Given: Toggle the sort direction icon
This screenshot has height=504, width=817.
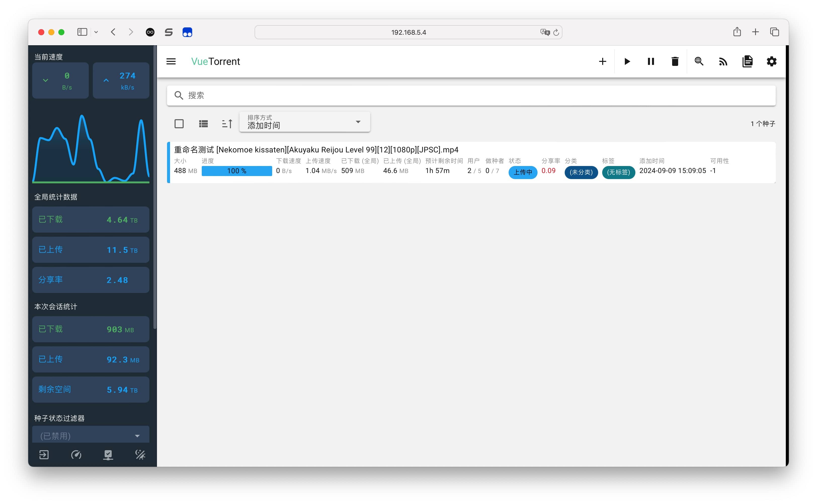Looking at the screenshot, I should tap(227, 124).
